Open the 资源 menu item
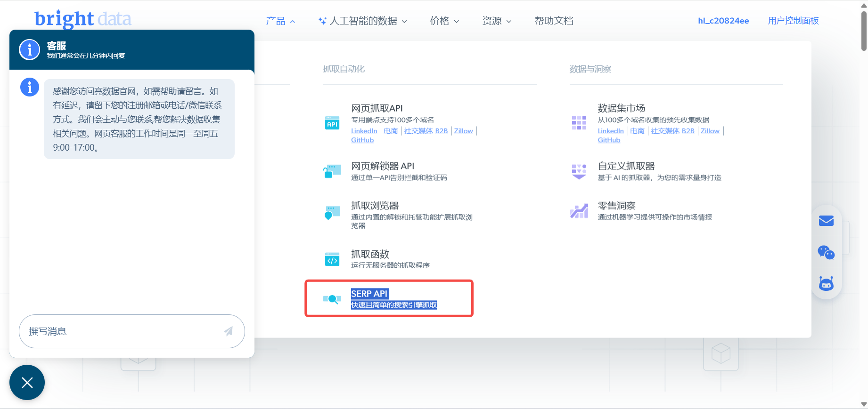The height and width of the screenshot is (409, 868). click(x=492, y=21)
